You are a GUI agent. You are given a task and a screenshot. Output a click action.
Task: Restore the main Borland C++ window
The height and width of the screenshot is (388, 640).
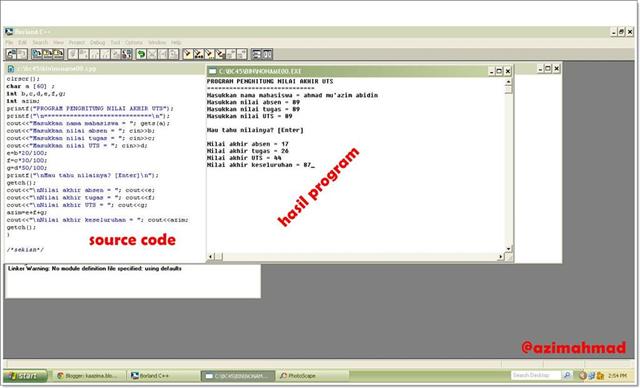(x=621, y=32)
